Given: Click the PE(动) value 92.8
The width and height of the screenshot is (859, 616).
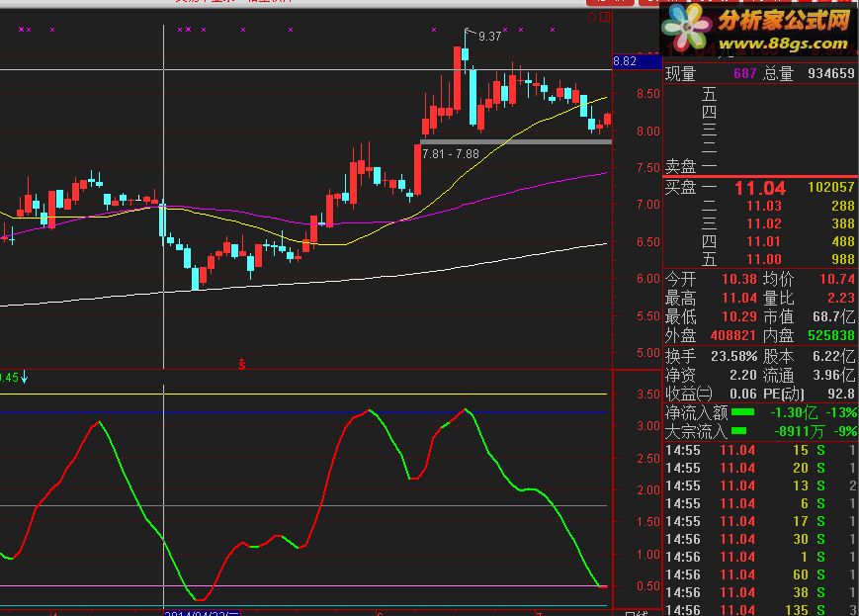Looking at the screenshot, I should 841,395.
